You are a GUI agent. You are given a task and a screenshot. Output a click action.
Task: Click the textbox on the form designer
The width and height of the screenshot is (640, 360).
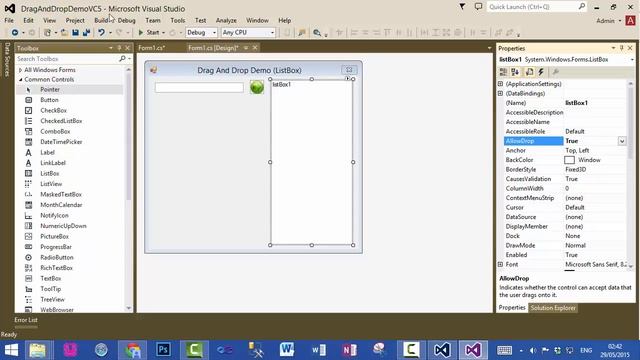coord(199,87)
